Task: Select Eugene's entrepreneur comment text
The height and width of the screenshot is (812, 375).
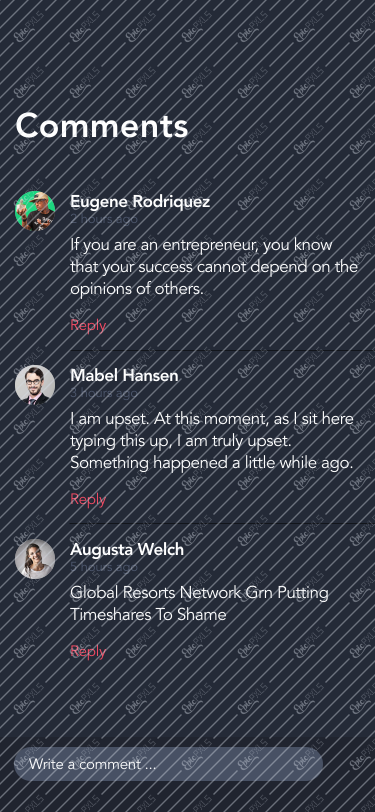Action: pyautogui.click(x=214, y=267)
